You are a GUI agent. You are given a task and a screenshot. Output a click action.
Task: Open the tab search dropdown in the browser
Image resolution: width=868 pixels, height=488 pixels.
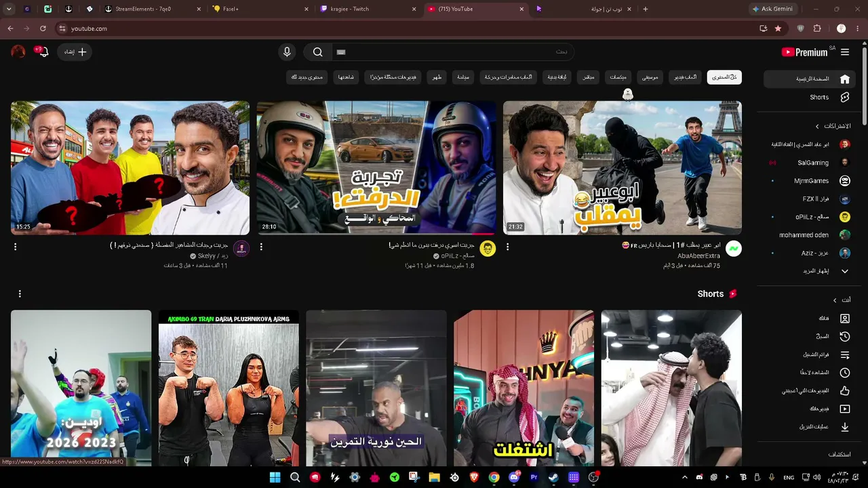tap(9, 9)
